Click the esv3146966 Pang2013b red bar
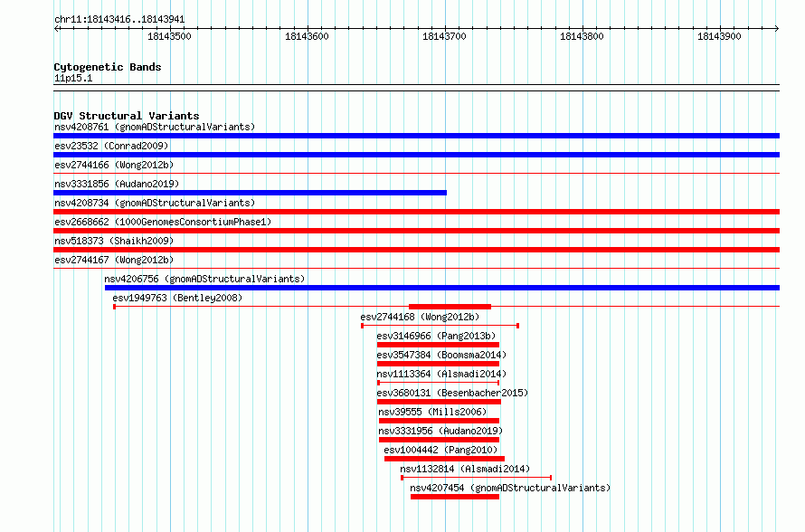 click(438, 345)
